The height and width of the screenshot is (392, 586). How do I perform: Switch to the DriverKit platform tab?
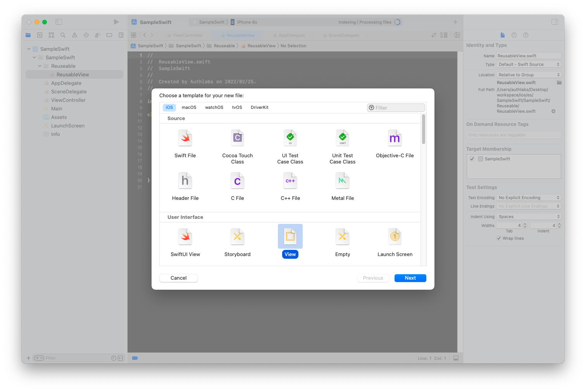[260, 107]
